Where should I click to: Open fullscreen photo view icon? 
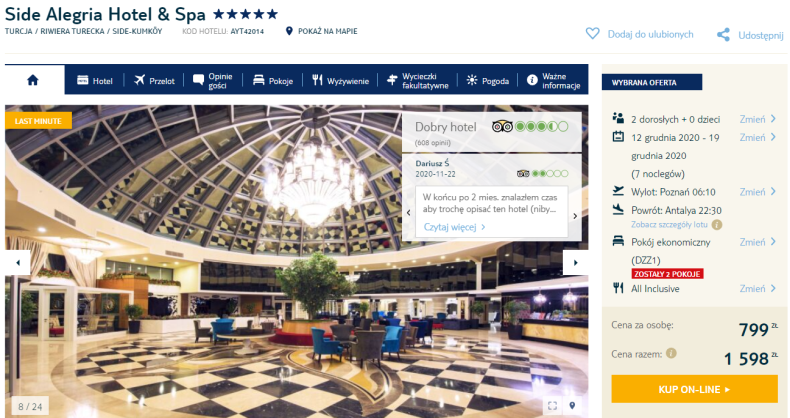pos(552,405)
